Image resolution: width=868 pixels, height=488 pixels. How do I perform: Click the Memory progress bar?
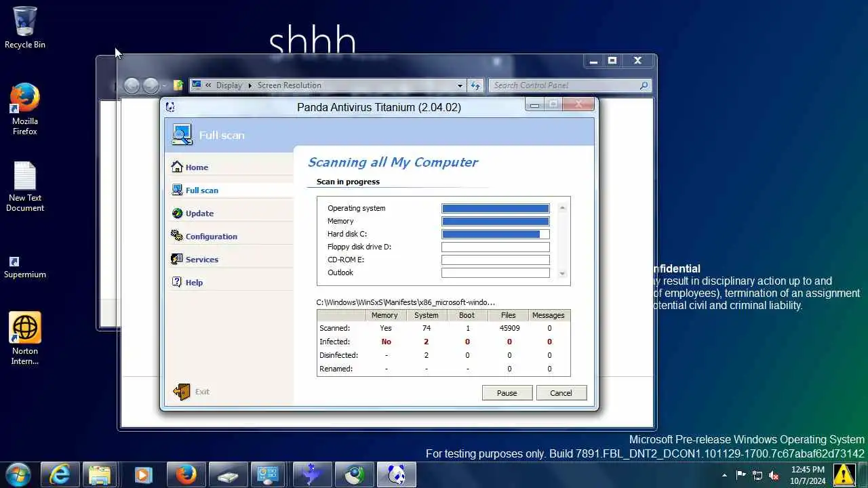click(x=496, y=221)
